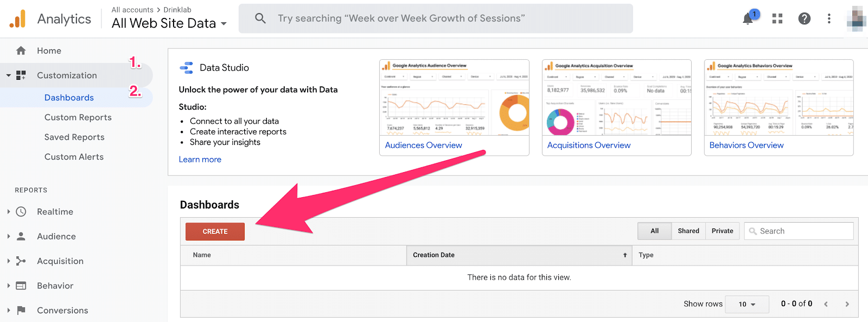Focus the dashboards Search input

[799, 231]
